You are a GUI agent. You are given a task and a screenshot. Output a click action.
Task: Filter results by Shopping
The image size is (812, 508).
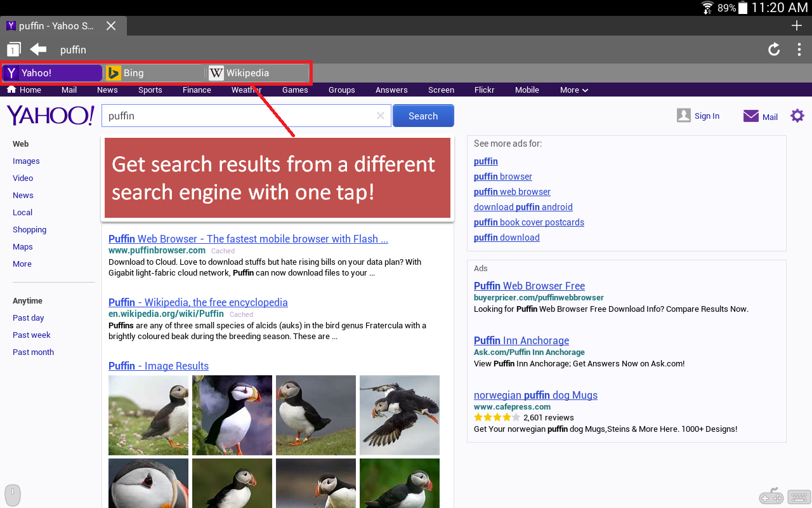29,230
